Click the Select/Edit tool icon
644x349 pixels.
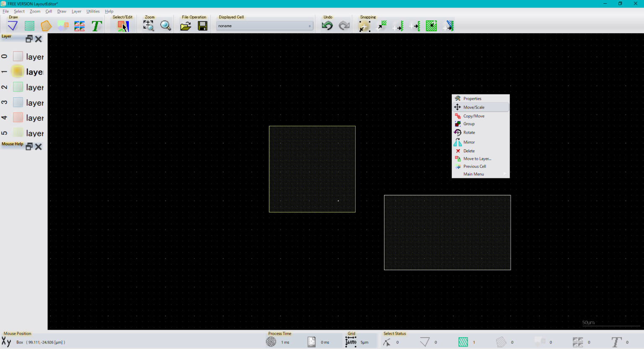pyautogui.click(x=123, y=26)
